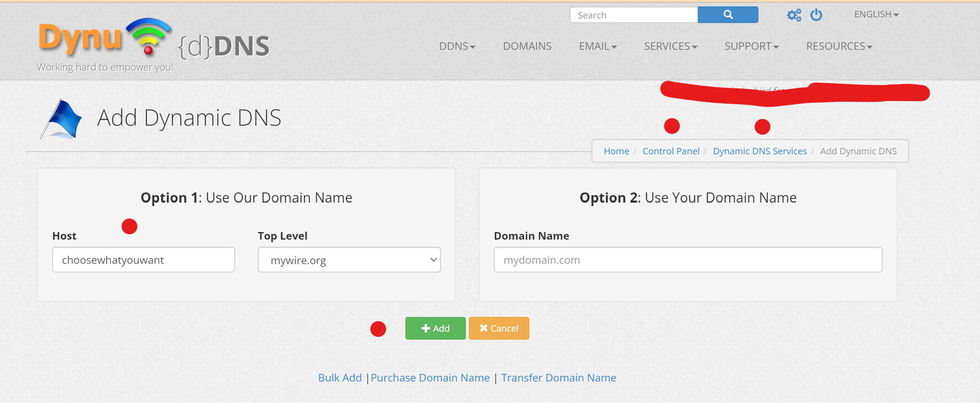
Task: Click the 'Top Level' field label
Action: 282,236
